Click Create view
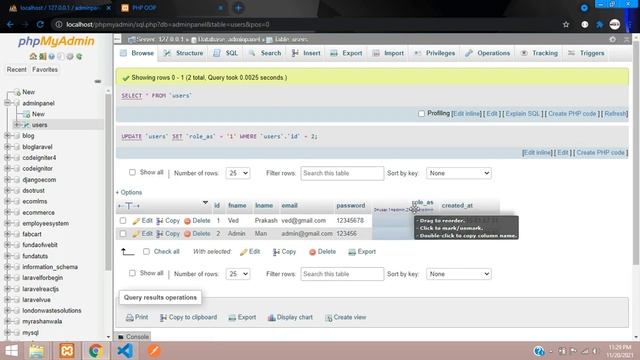The image size is (640, 360). coord(346,317)
